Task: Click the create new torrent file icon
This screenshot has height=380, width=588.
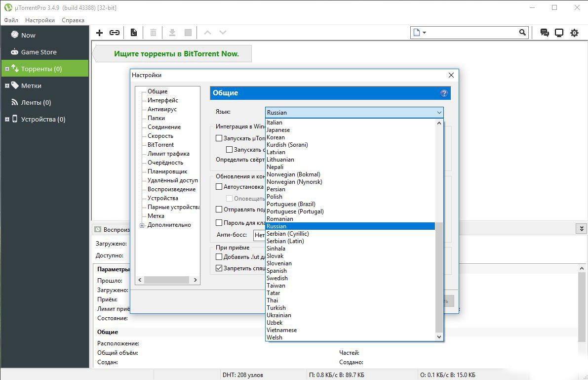Action: pos(133,33)
